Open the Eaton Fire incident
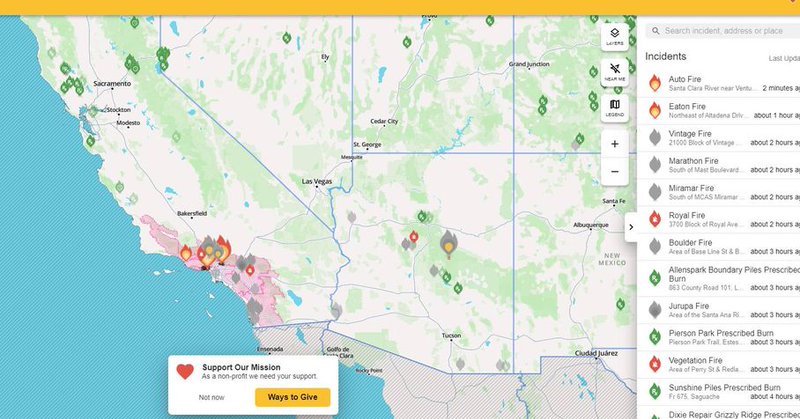This screenshot has height=419, width=800. click(719, 111)
